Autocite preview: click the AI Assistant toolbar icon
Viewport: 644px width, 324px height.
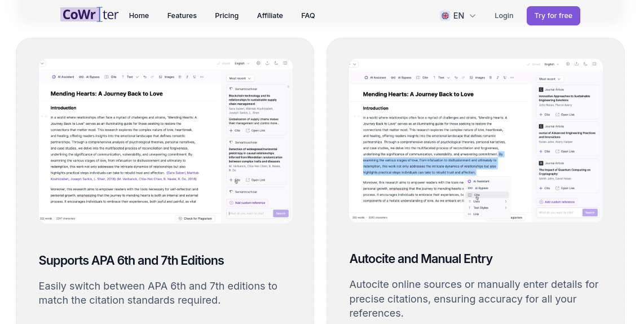(x=366, y=77)
